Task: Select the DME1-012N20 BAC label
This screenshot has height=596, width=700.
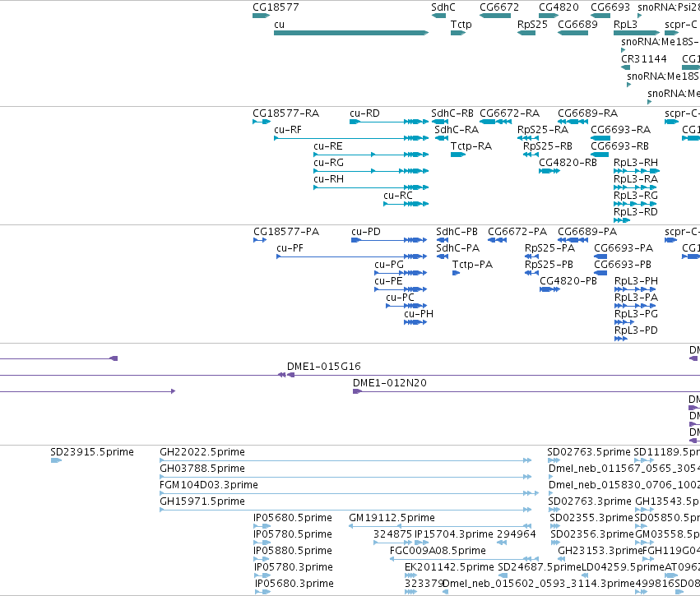Action: pyautogui.click(x=389, y=383)
